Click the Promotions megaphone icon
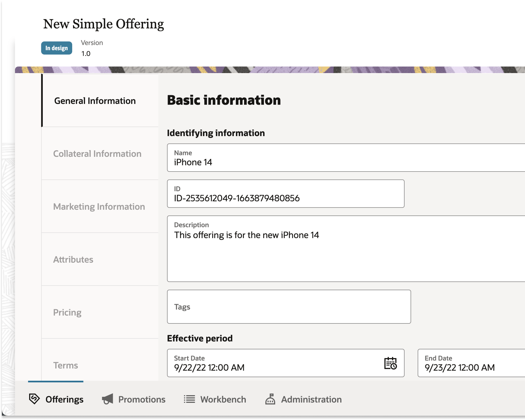The height and width of the screenshot is (420, 525). coord(107,399)
